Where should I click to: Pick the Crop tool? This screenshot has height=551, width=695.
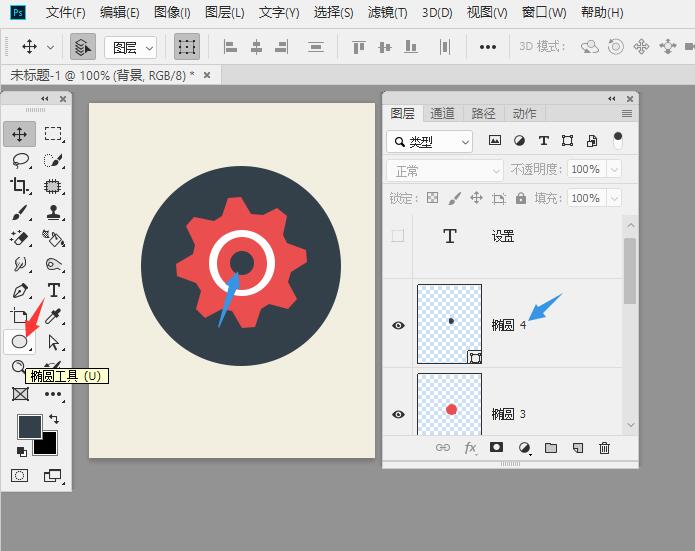(x=19, y=186)
